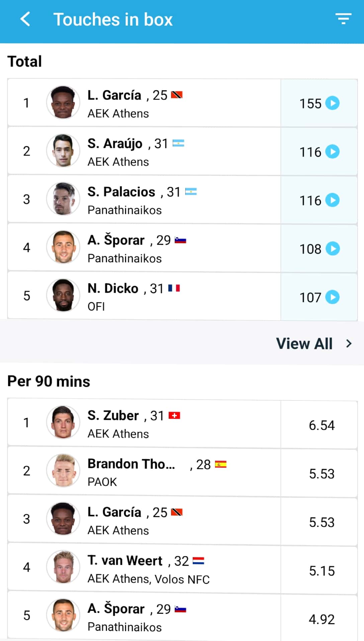
Task: Click the View All link
Action: coord(304,344)
